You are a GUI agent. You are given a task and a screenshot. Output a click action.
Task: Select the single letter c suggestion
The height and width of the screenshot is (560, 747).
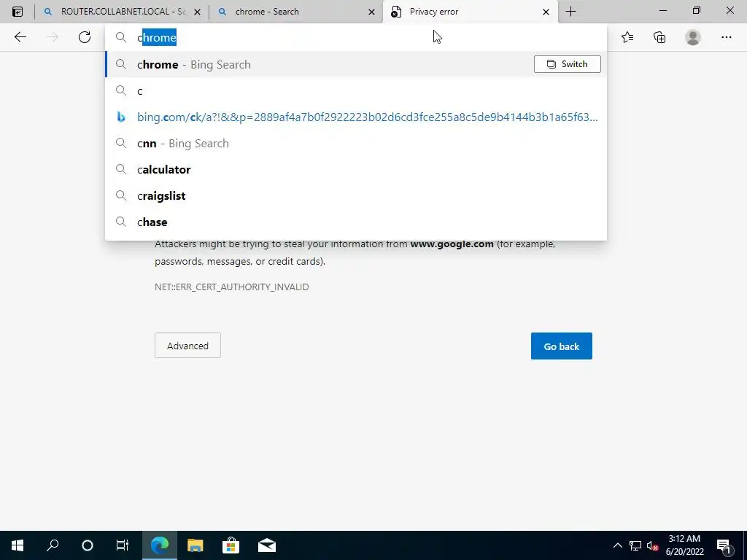click(x=356, y=91)
